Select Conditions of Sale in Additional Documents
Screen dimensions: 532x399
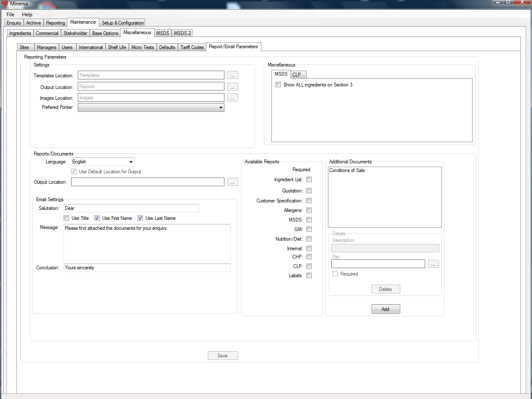click(347, 170)
